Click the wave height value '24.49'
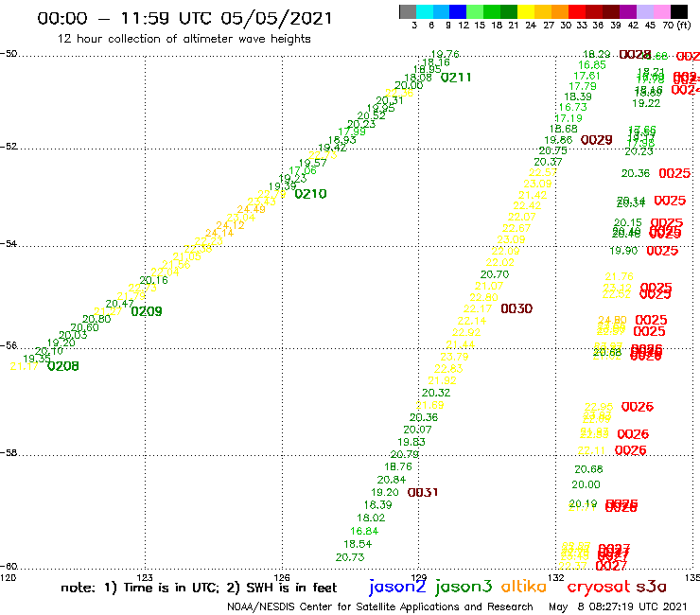Viewport: 700px width, 615px height. 251,209
